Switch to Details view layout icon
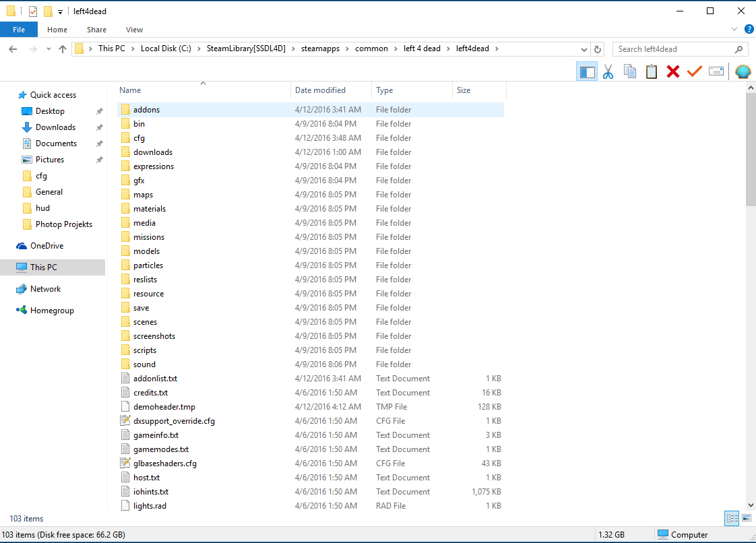 (x=732, y=518)
